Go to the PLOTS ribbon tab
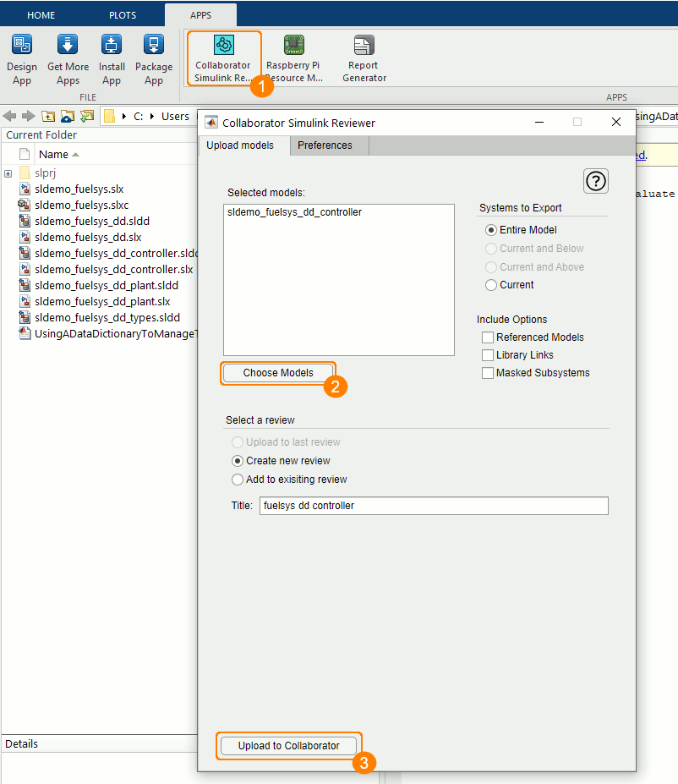This screenshot has height=784, width=678. 122,14
